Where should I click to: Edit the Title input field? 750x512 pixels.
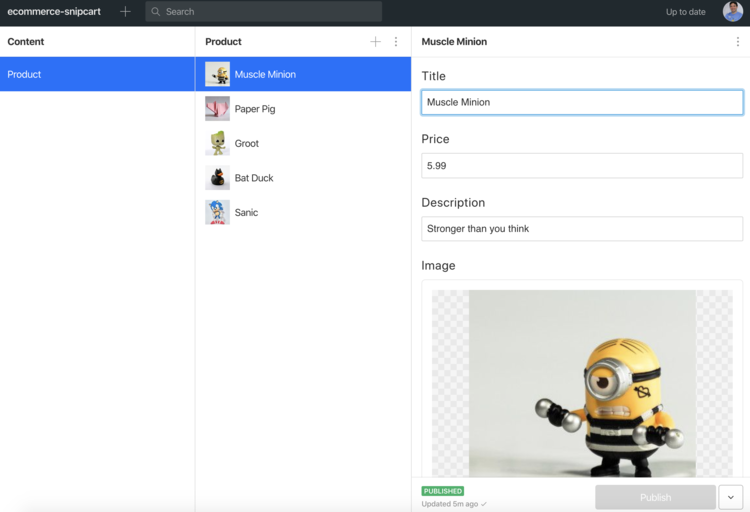(582, 102)
